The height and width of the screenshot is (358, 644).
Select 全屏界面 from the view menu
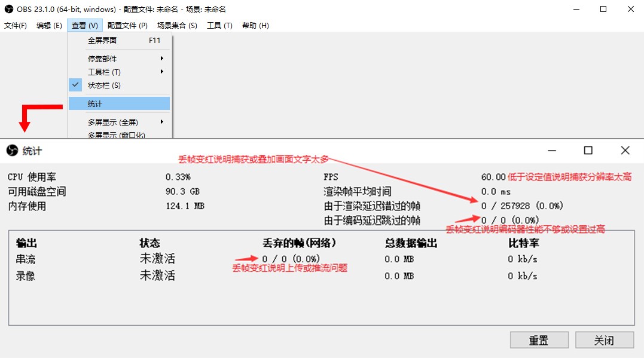[103, 41]
